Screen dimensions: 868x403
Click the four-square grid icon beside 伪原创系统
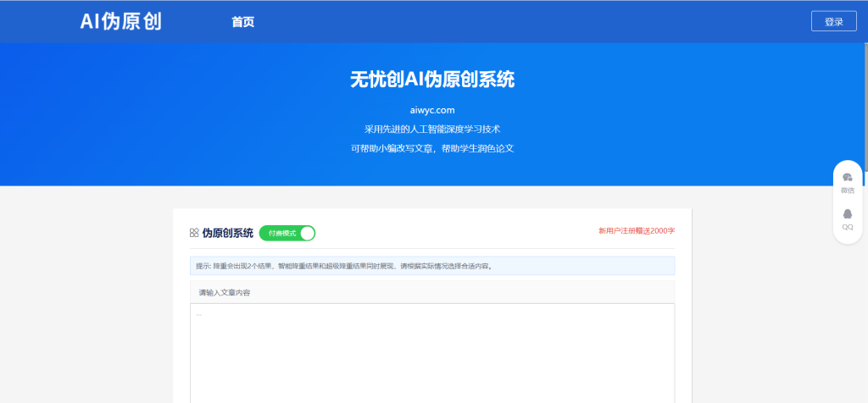point(194,233)
